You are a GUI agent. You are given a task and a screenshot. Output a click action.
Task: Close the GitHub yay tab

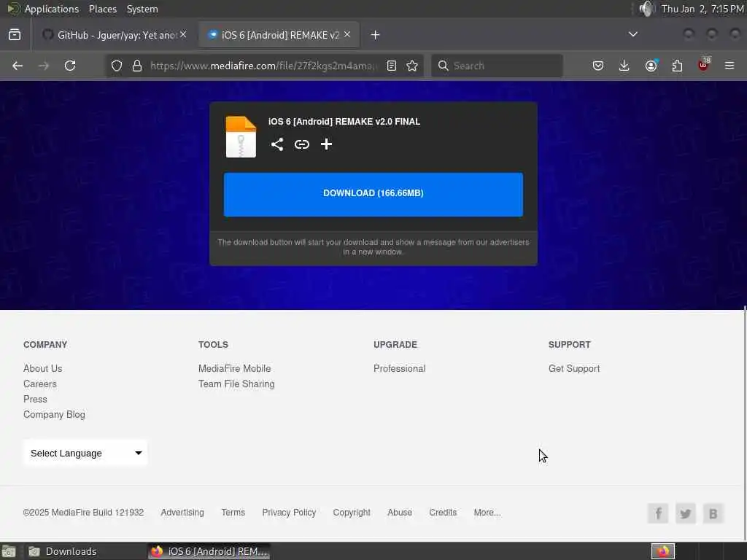[x=183, y=34]
